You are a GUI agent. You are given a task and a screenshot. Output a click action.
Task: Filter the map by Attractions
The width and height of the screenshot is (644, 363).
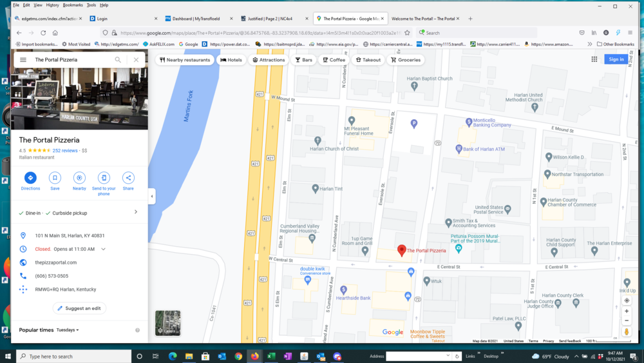point(269,59)
